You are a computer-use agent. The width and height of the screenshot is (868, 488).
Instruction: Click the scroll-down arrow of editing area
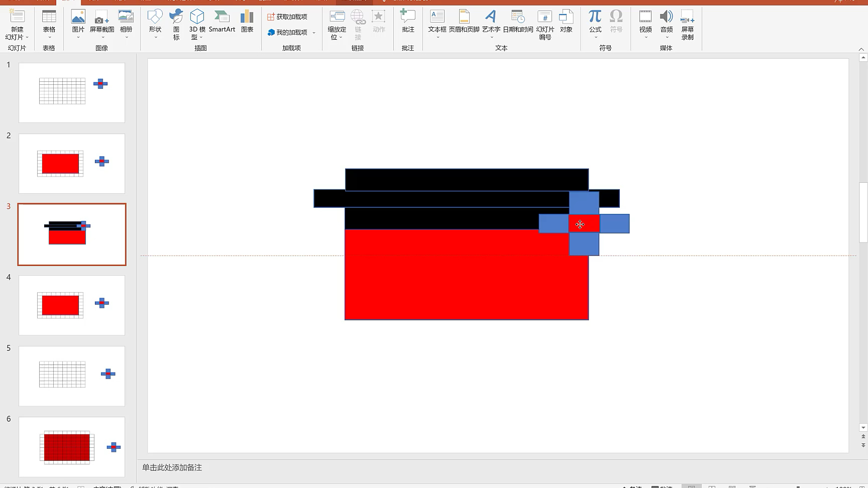pos(863,428)
